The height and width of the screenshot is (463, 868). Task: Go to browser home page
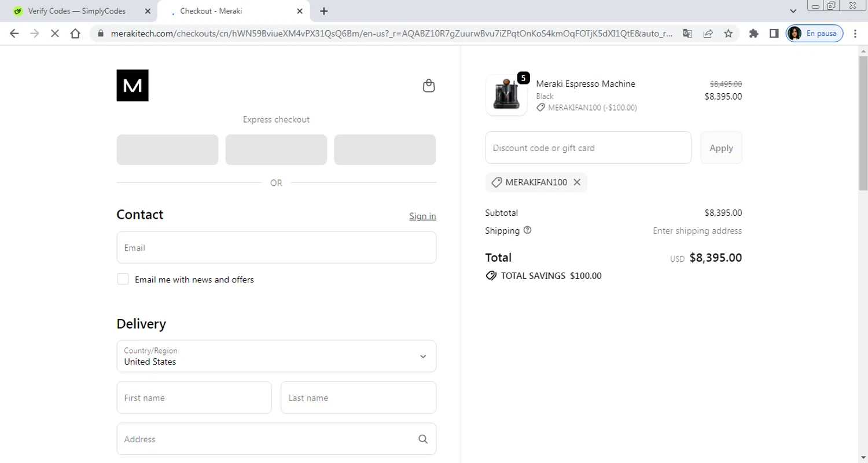pos(75,34)
